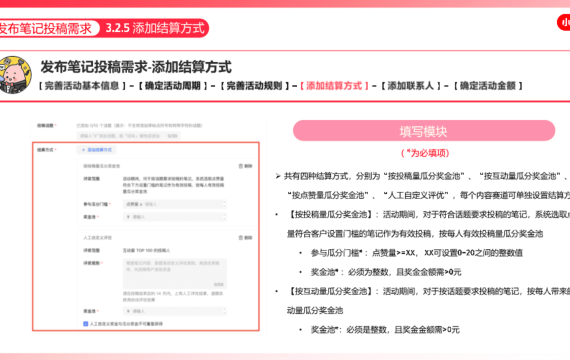
Task: Select the highlighted 添加结算方式 step
Action: (x=334, y=86)
